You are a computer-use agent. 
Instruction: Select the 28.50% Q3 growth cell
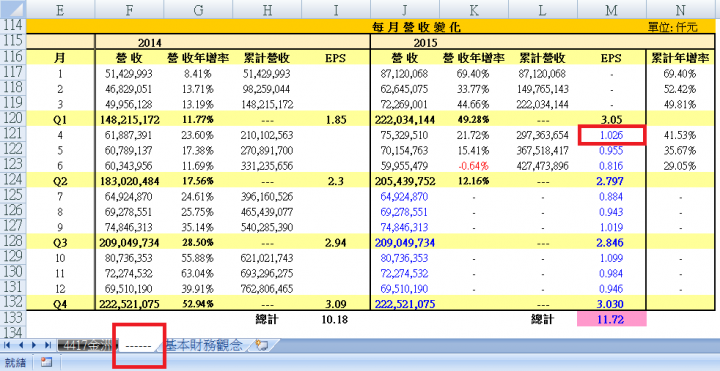click(x=198, y=242)
